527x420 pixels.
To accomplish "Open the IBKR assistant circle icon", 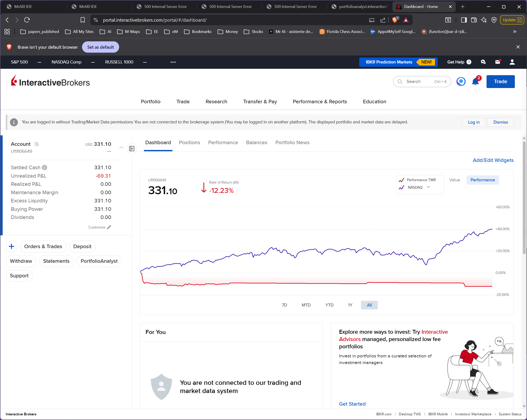I will (461, 81).
